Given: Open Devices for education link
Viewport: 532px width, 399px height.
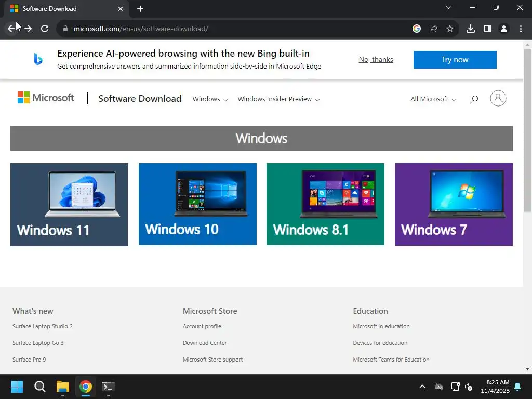Looking at the screenshot, I should click(380, 343).
